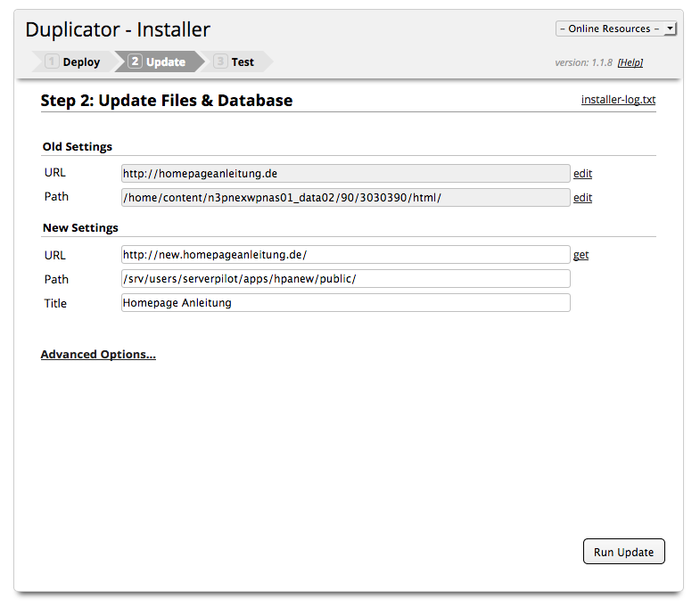Image resolution: width=700 pixels, height=607 pixels.
Task: Click the Old Settings URL field
Action: 345,174
